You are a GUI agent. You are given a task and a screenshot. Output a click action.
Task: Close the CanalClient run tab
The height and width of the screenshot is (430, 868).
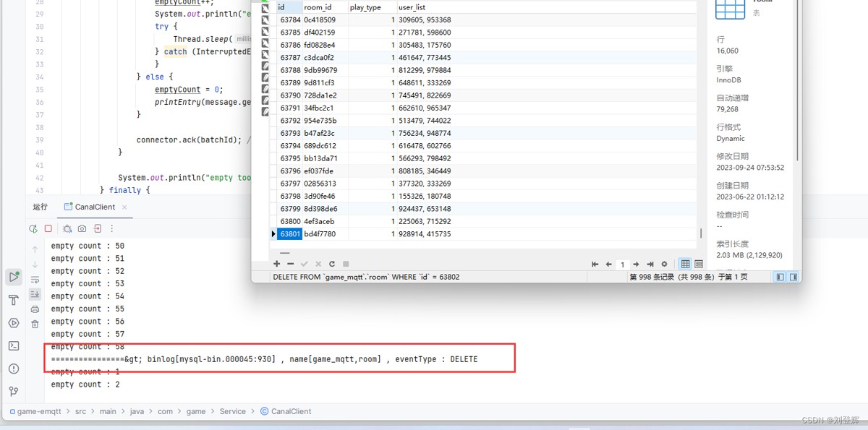pyautogui.click(x=124, y=207)
